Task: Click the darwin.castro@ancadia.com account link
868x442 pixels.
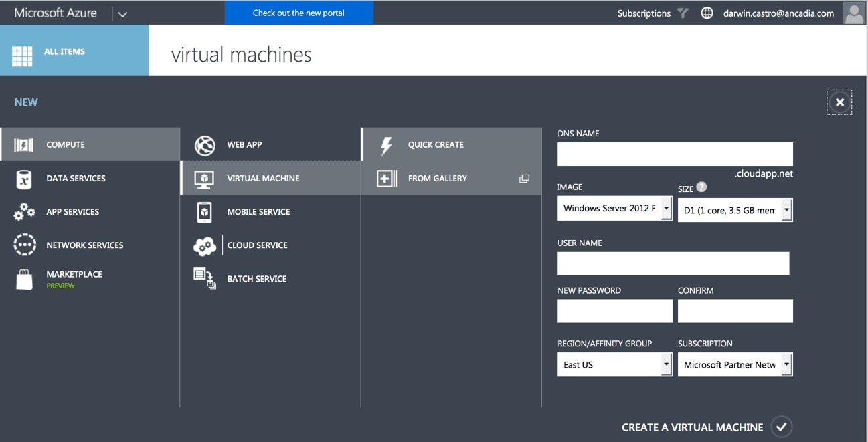Action: click(x=778, y=13)
